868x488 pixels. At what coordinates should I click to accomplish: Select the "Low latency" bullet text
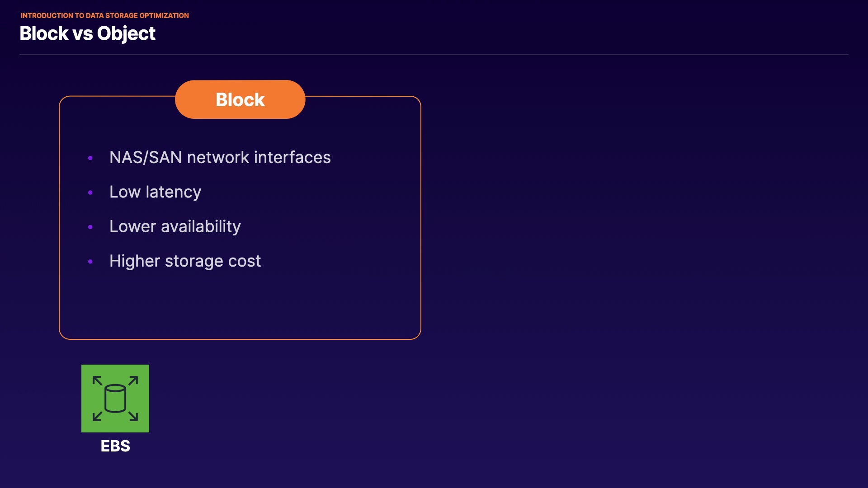pyautogui.click(x=155, y=192)
